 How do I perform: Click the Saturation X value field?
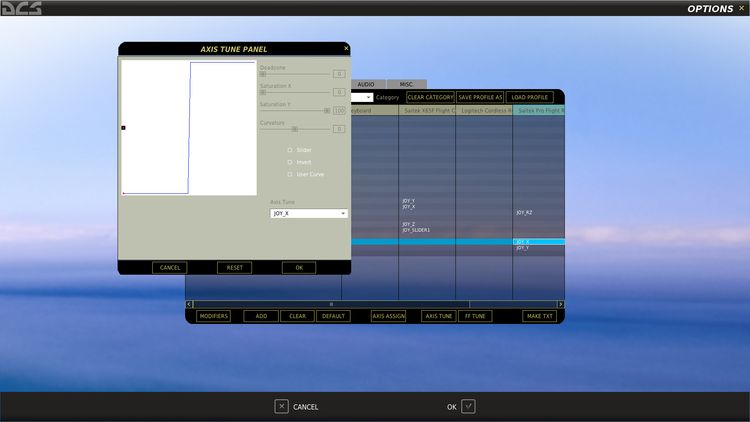(x=339, y=92)
